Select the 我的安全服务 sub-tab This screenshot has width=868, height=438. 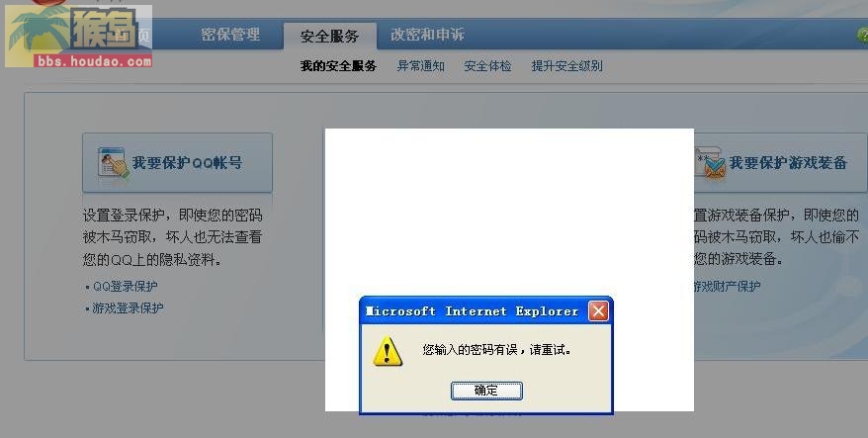pos(338,66)
